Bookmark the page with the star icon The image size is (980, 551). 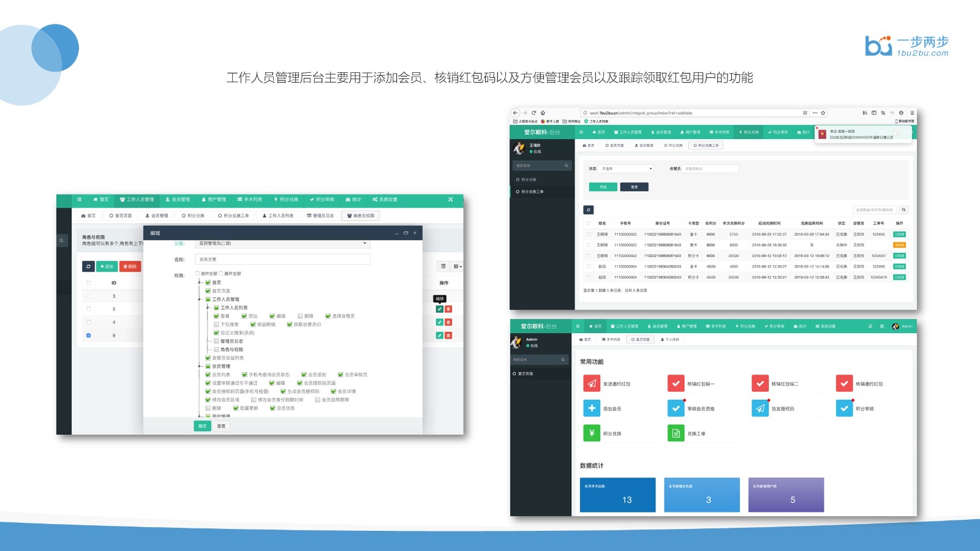click(823, 113)
